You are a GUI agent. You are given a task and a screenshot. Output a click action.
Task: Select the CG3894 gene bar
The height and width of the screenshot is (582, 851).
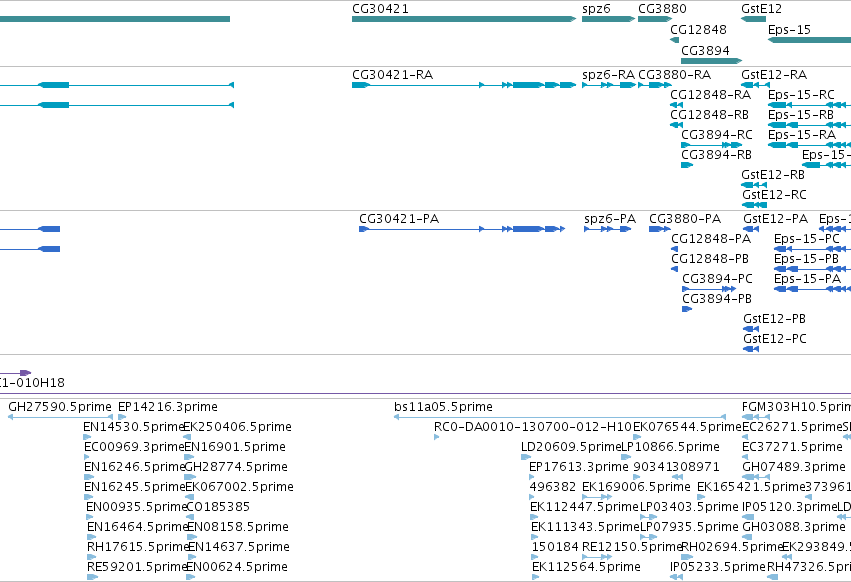712,61
